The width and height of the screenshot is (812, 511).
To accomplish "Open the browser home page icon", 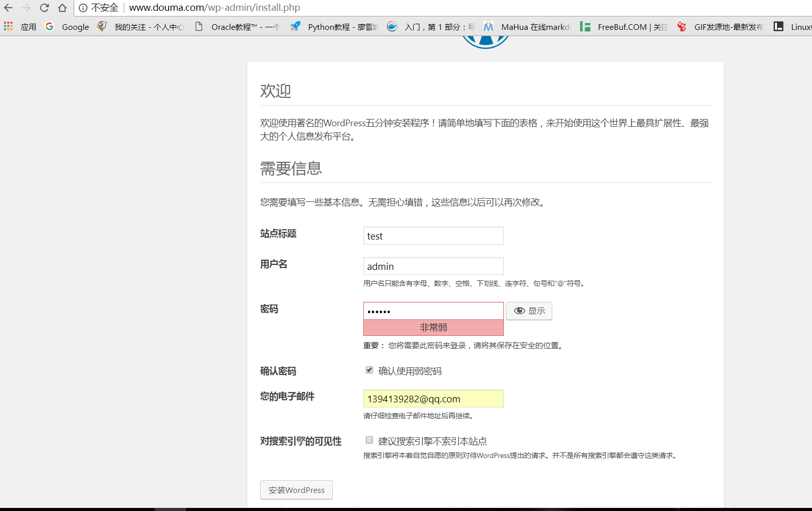I will coord(62,8).
